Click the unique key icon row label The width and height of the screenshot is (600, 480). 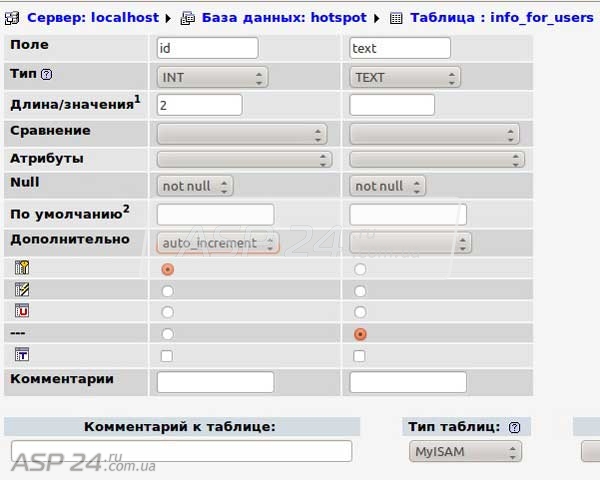(22, 311)
